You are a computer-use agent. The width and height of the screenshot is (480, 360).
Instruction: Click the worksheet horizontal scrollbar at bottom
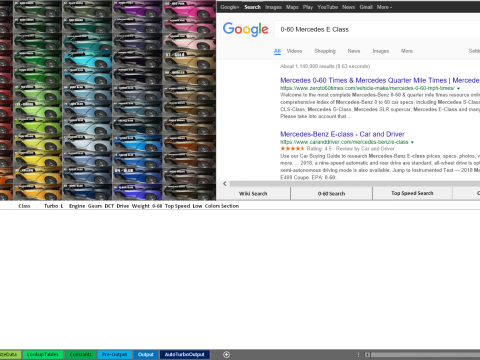(425, 355)
